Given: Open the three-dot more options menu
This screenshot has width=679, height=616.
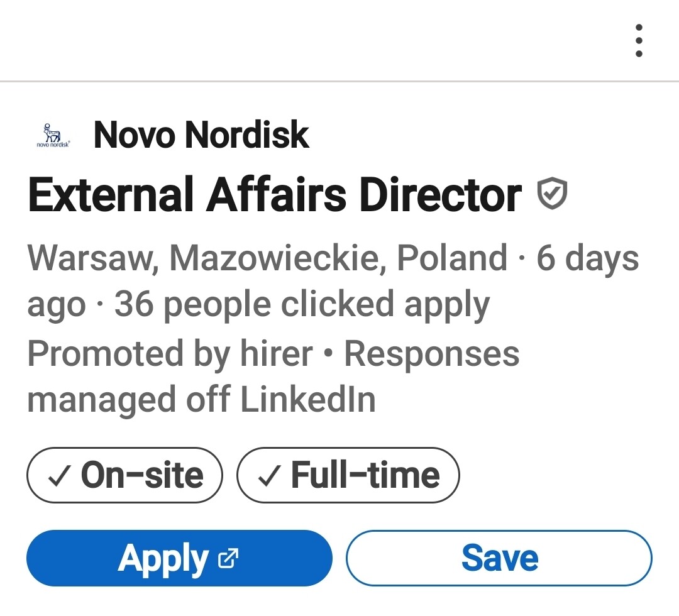Looking at the screenshot, I should [x=639, y=41].
